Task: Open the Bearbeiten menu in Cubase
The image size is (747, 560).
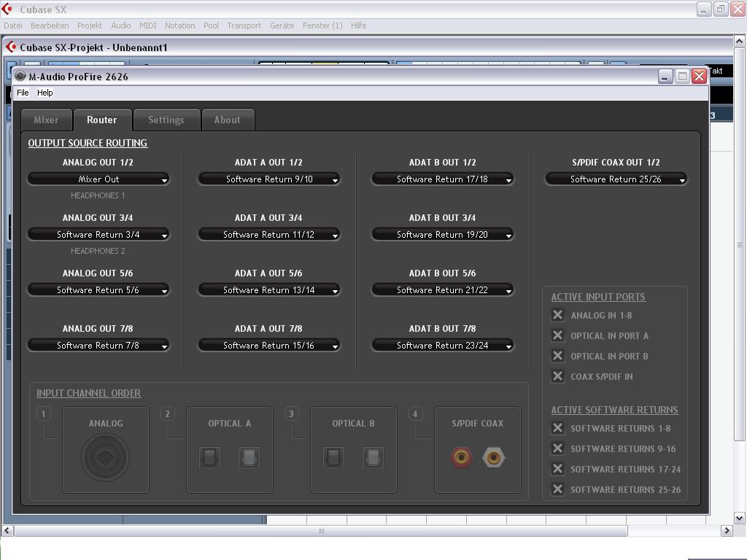Action: point(50,26)
